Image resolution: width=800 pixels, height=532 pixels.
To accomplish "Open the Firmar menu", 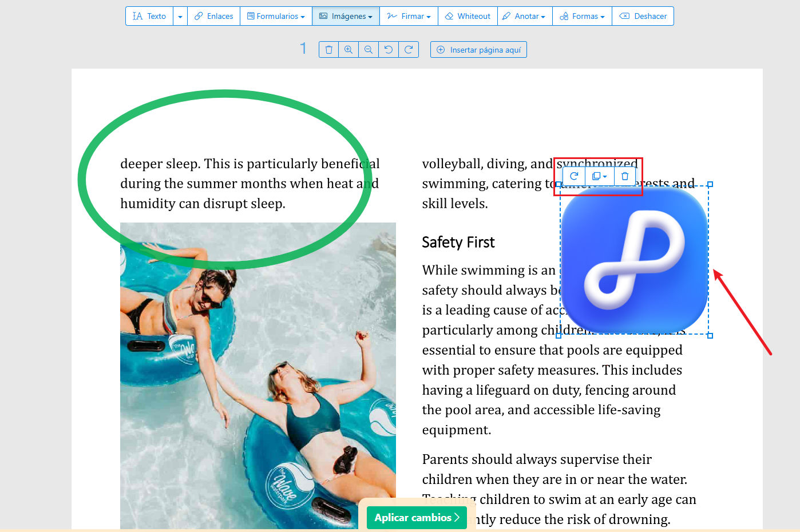I will click(409, 17).
